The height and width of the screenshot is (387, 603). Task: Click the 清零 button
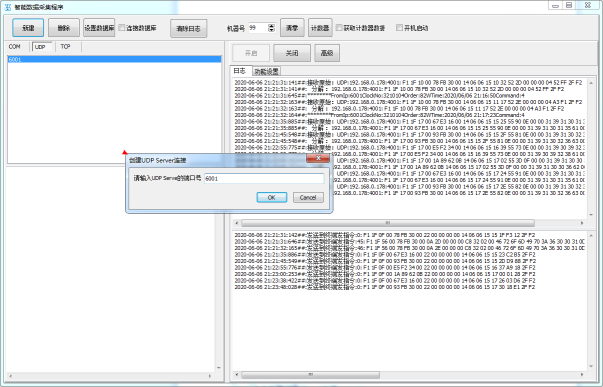click(292, 28)
